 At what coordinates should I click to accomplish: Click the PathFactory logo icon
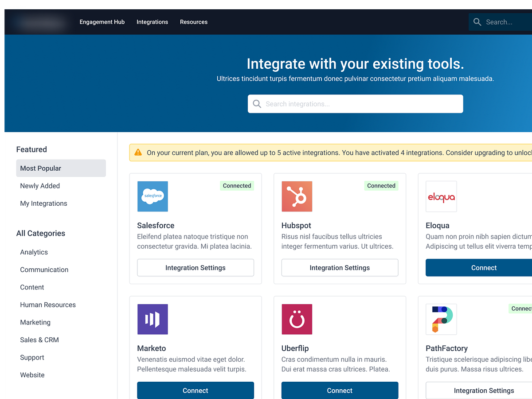[441, 319]
